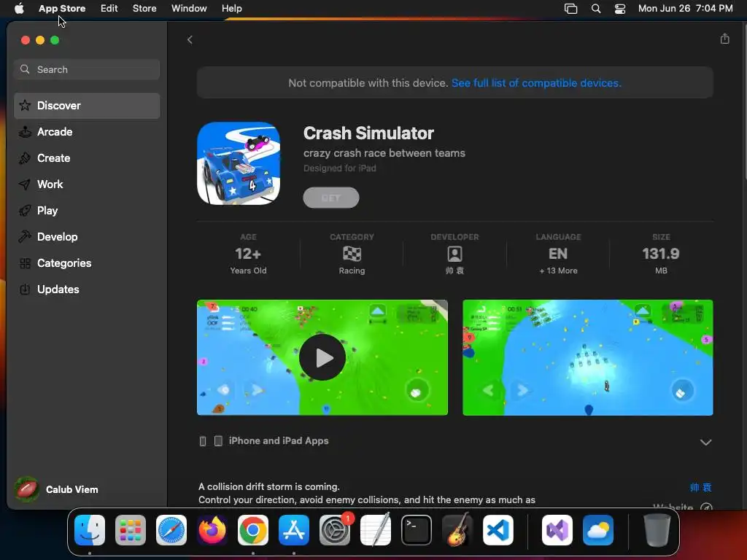
Task: Click the Crash Simulator app icon
Action: click(x=239, y=163)
